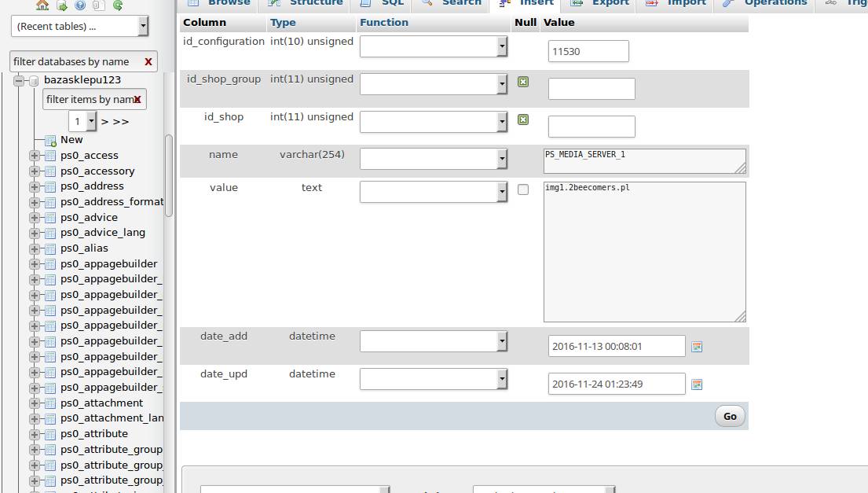The image size is (868, 493).
Task: Switch to the Structure tab
Action: point(305,3)
